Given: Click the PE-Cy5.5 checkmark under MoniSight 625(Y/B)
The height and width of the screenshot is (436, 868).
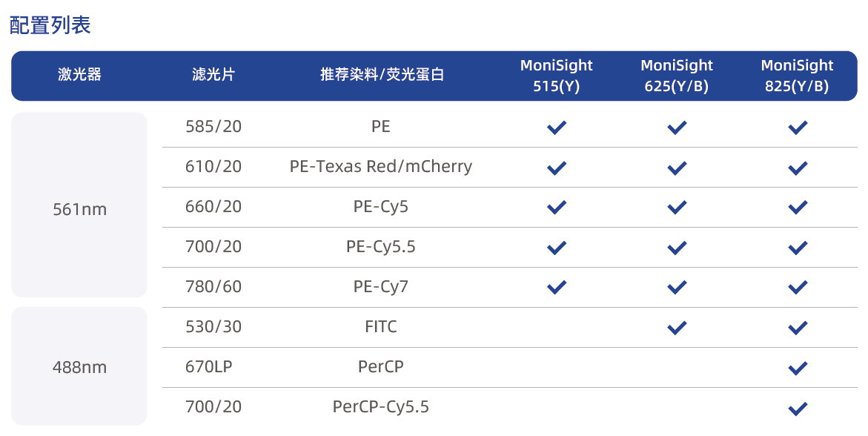Looking at the screenshot, I should click(x=677, y=248).
